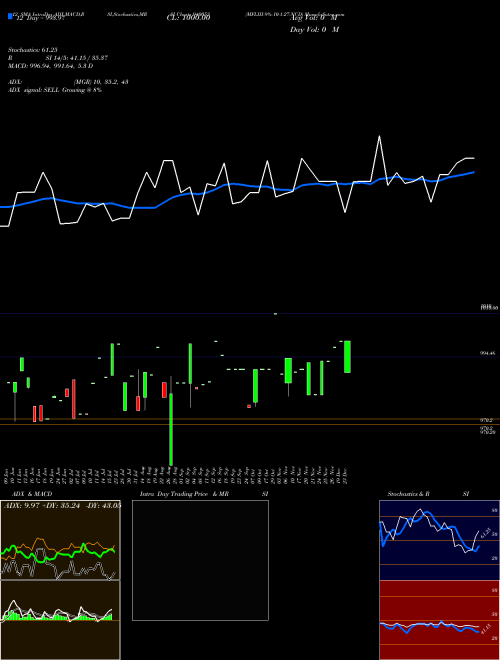Click the right end of the blue SMA line
The image size is (500, 660).
(474, 172)
